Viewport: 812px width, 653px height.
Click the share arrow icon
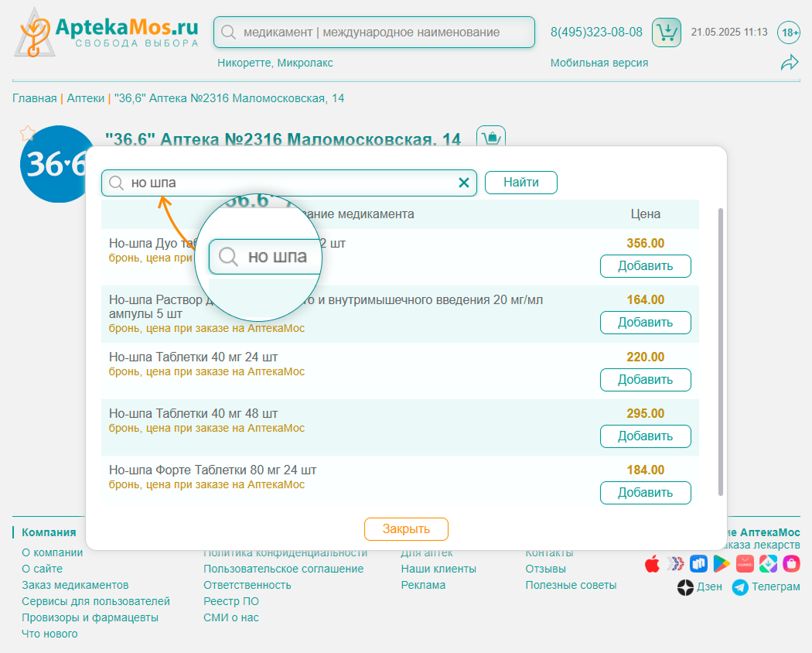tap(789, 63)
